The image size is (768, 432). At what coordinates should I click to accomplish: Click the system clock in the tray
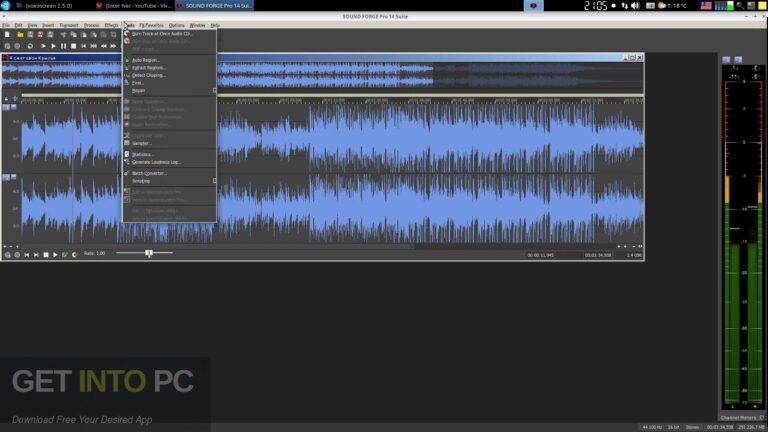[596, 6]
